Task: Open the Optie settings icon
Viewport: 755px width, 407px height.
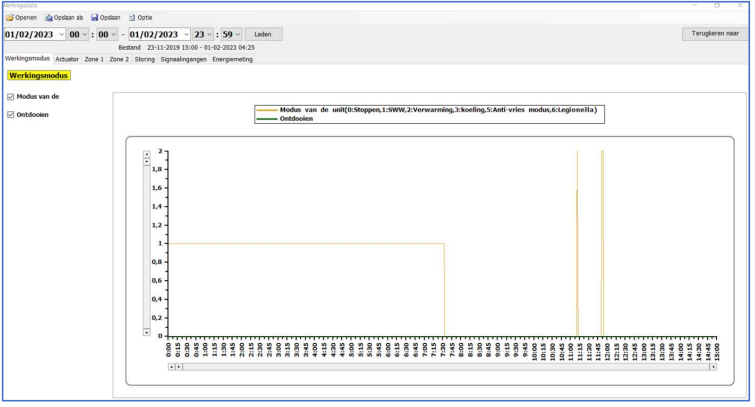Action: point(132,18)
